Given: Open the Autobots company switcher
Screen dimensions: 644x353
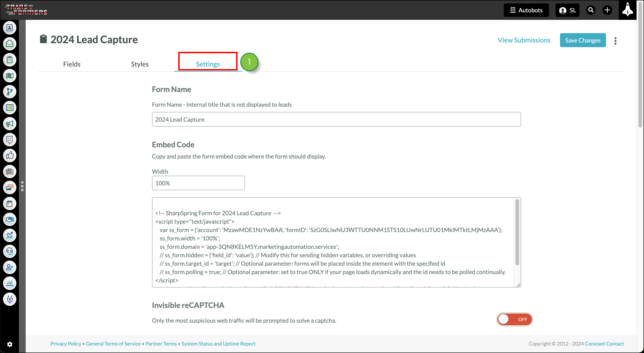Looking at the screenshot, I should click(x=526, y=10).
